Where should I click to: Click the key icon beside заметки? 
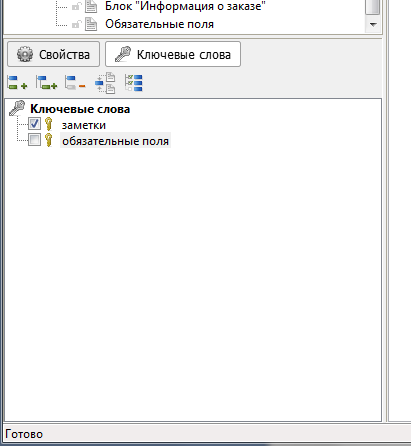coord(49,124)
